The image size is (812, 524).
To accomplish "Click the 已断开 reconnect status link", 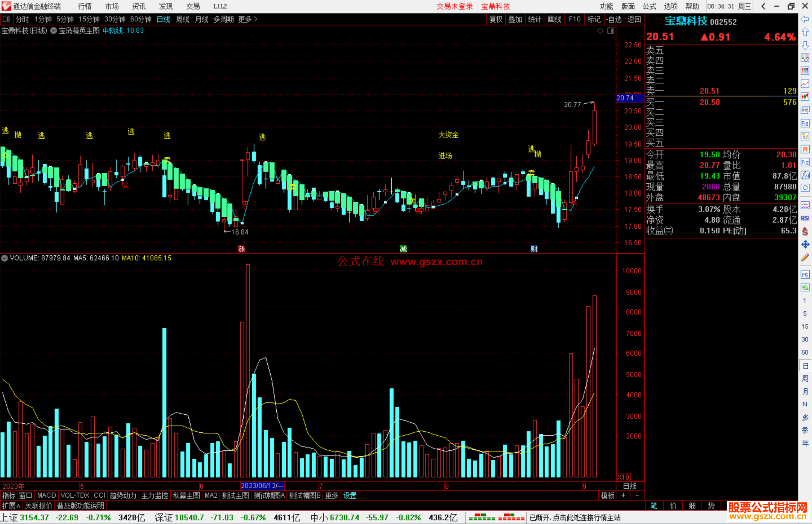I will [575, 517].
